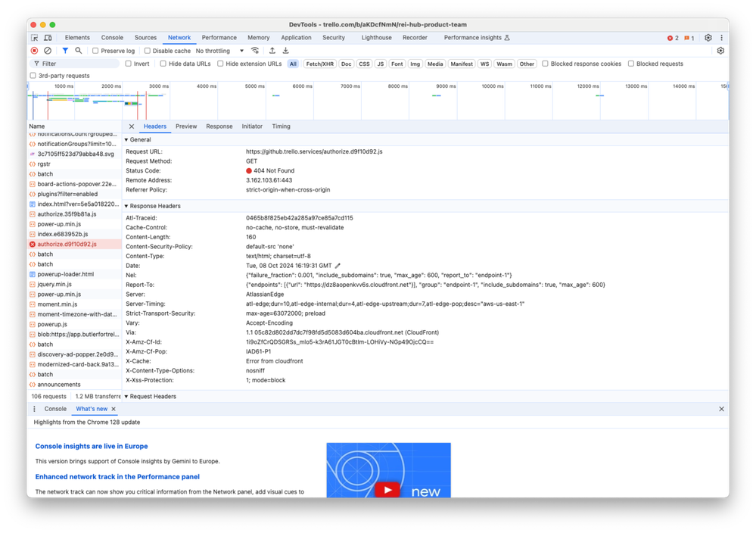Open the network search magnifier
The height and width of the screenshot is (533, 756).
[78, 51]
